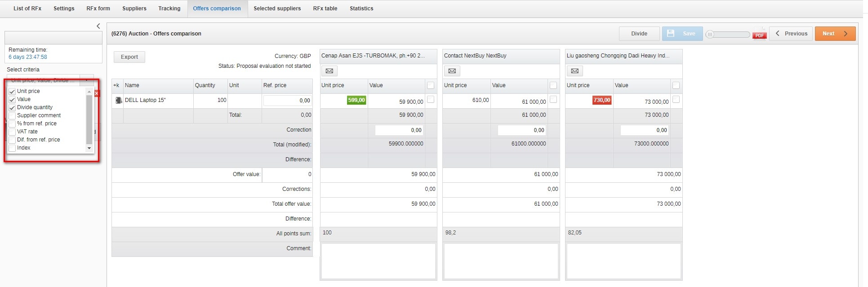Viewport: 868px width, 287px height.
Task: Uncheck the Unit price criterion
Action: pos(12,92)
